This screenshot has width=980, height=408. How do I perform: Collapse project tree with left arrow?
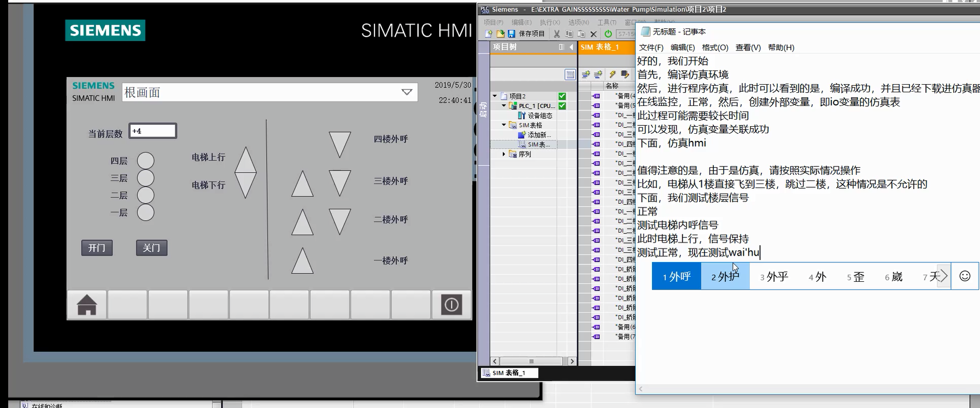tap(571, 48)
